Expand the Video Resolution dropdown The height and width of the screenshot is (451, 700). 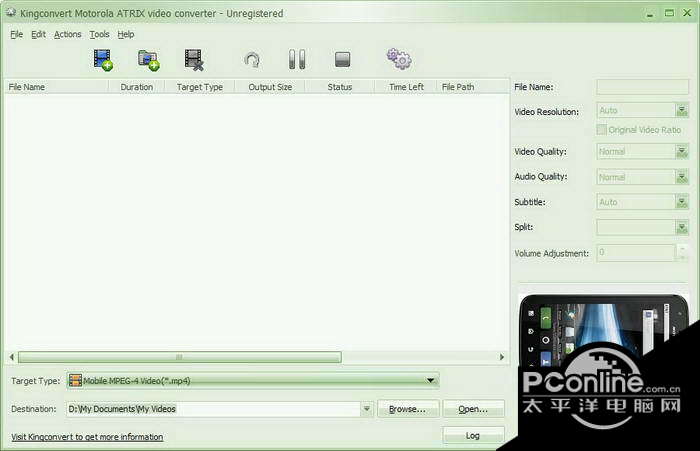pyautogui.click(x=681, y=110)
